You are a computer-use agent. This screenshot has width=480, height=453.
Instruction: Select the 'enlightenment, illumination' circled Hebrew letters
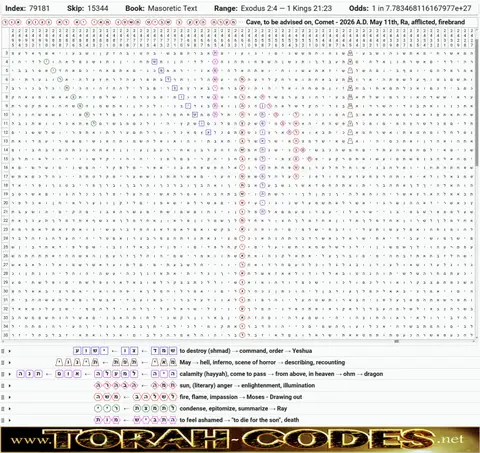pyautogui.click(x=116, y=385)
